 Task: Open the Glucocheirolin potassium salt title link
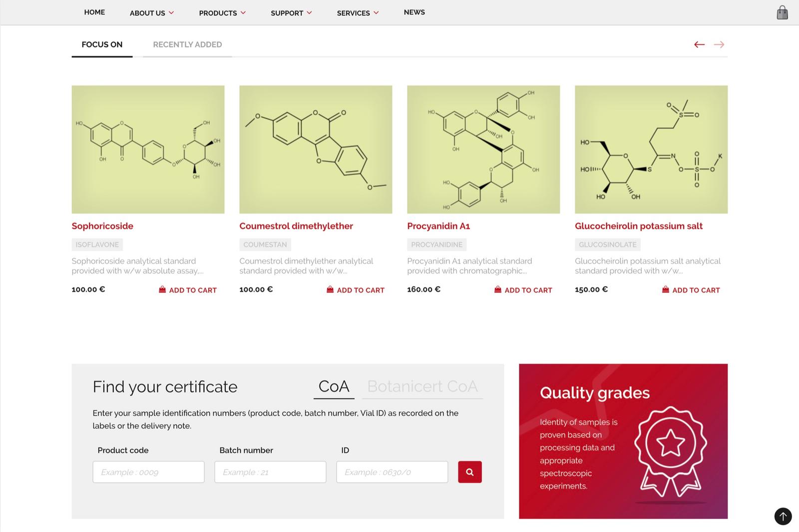point(639,226)
